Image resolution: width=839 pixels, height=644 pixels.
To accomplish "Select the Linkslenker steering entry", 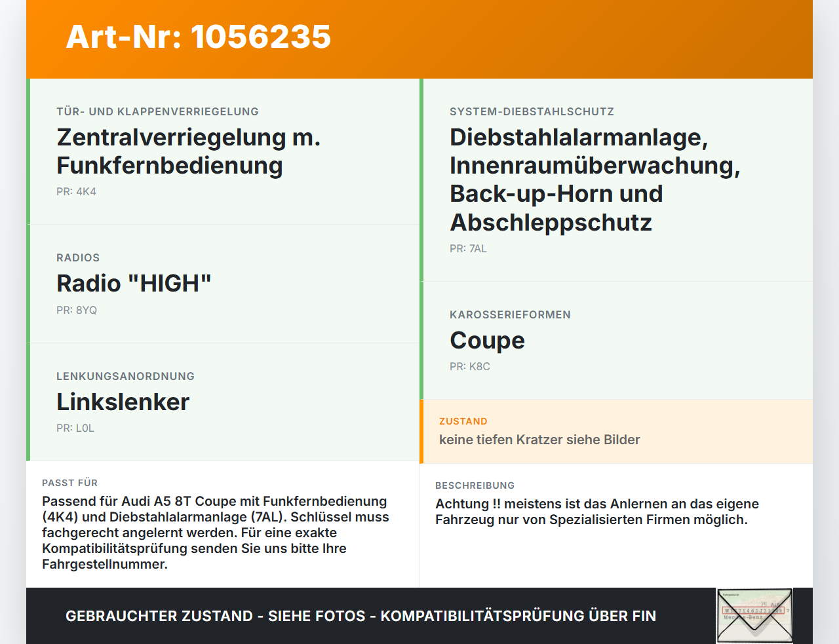I will point(223,402).
